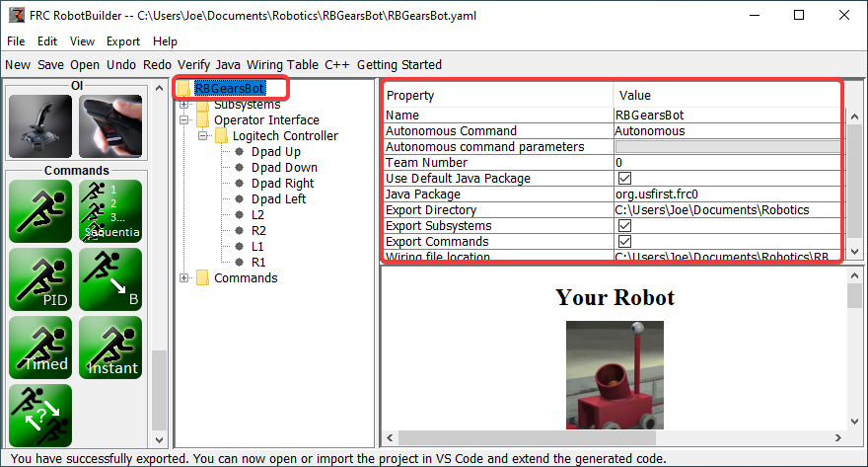Select the RBGearsBot root node

pos(230,88)
